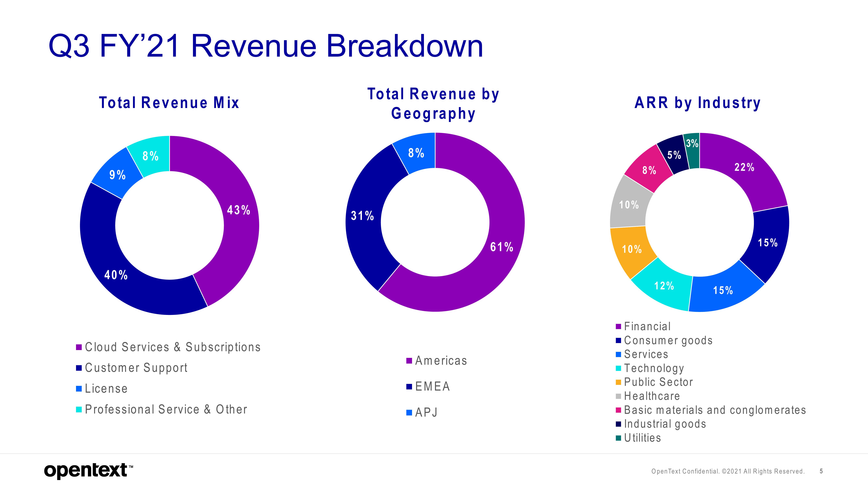Click the Financial legend label
The width and height of the screenshot is (868, 488).
pyautogui.click(x=647, y=326)
